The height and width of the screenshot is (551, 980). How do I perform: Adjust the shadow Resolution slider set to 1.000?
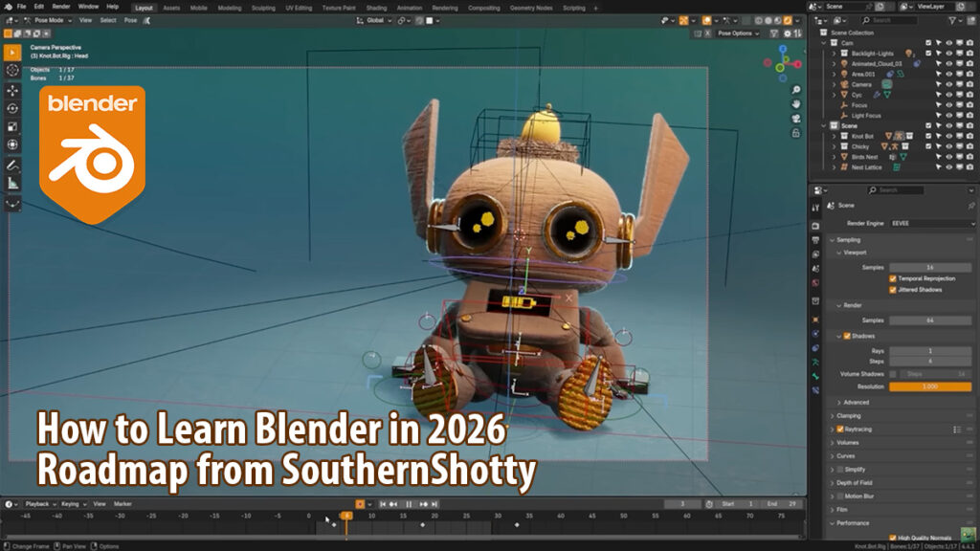pos(929,385)
